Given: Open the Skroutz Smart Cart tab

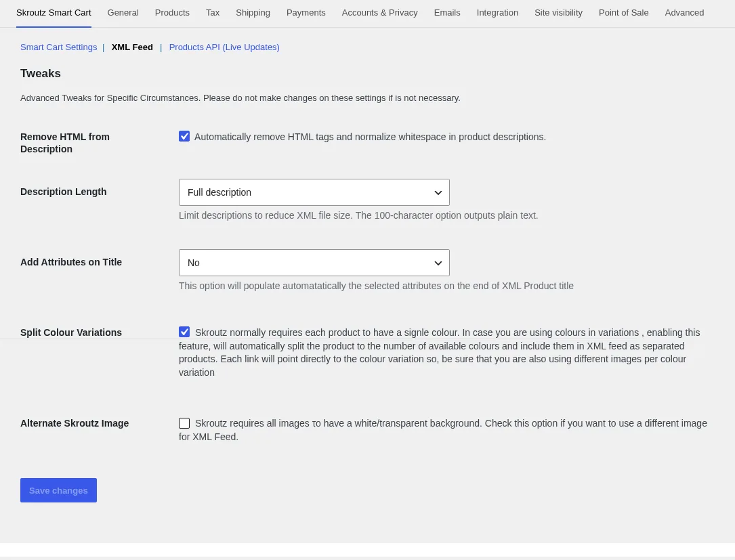Looking at the screenshot, I should (54, 13).
